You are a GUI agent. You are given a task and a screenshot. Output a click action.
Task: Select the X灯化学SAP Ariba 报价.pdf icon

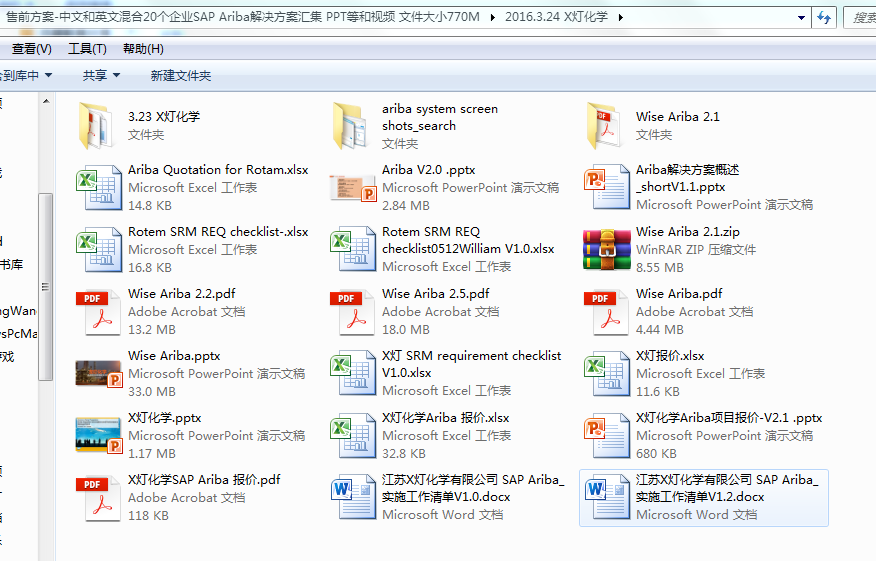click(98, 497)
